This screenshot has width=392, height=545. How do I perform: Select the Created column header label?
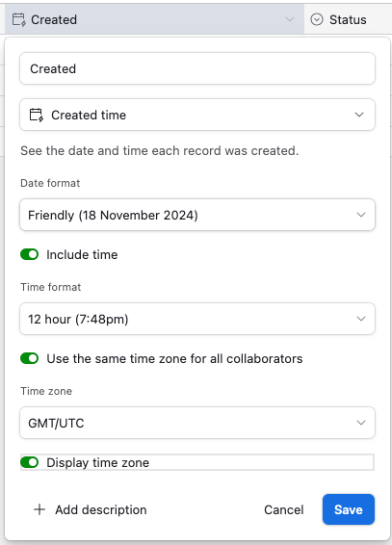pos(54,20)
